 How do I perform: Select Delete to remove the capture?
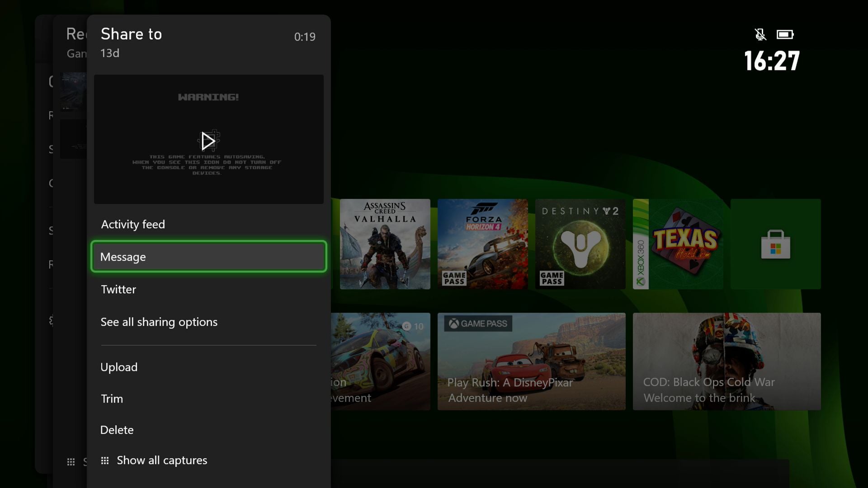[x=117, y=430]
